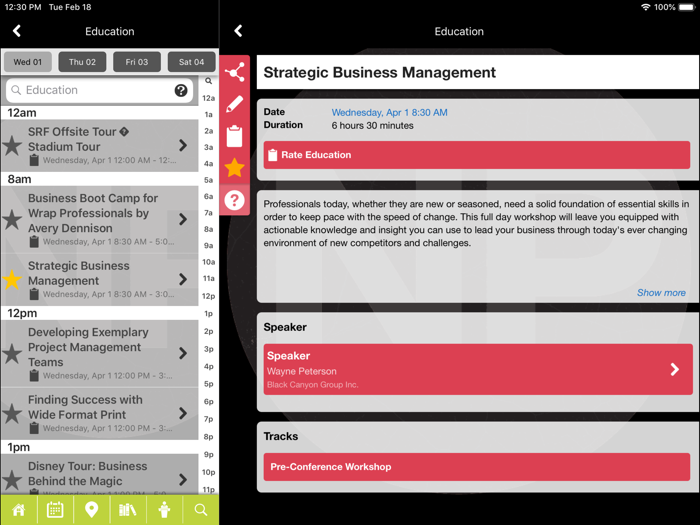Tap the Finding Success row clipboard icon
700x525 pixels.
pos(34,428)
